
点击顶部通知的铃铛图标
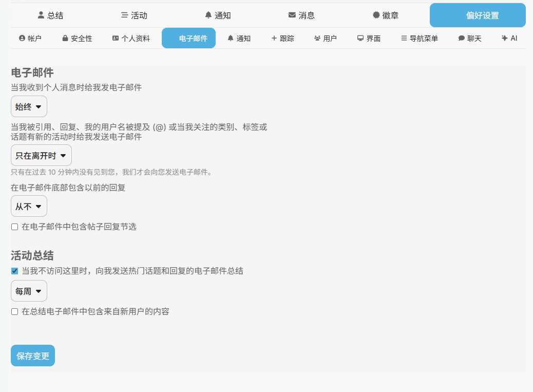pyautogui.click(x=208, y=15)
